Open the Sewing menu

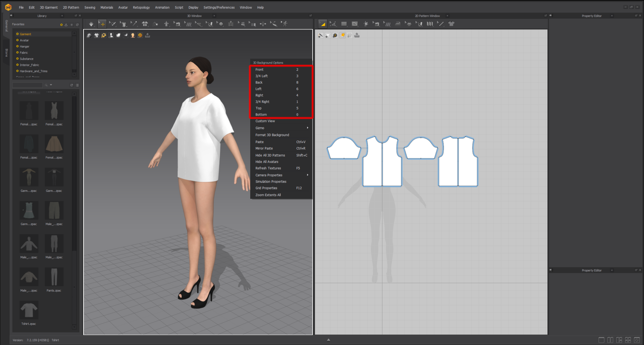coord(90,7)
